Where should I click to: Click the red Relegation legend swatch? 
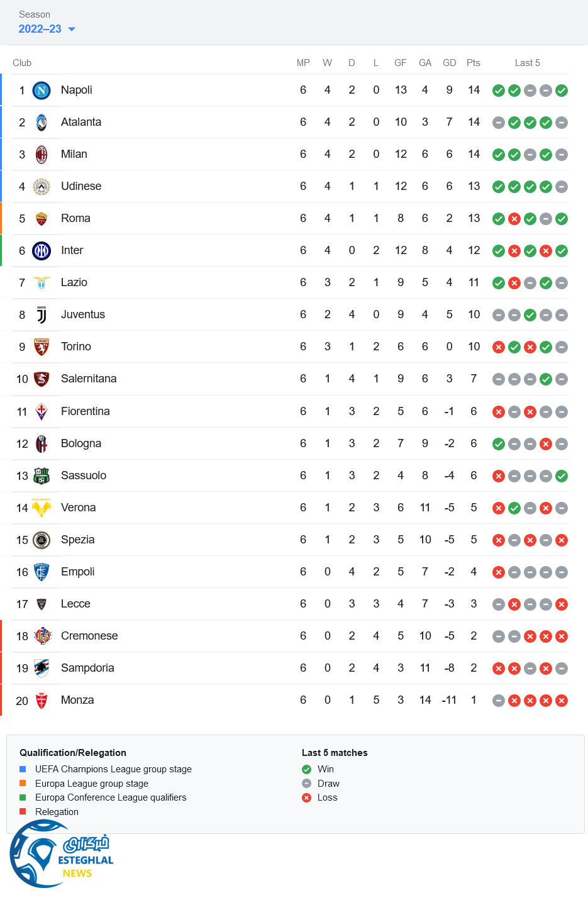tap(23, 812)
